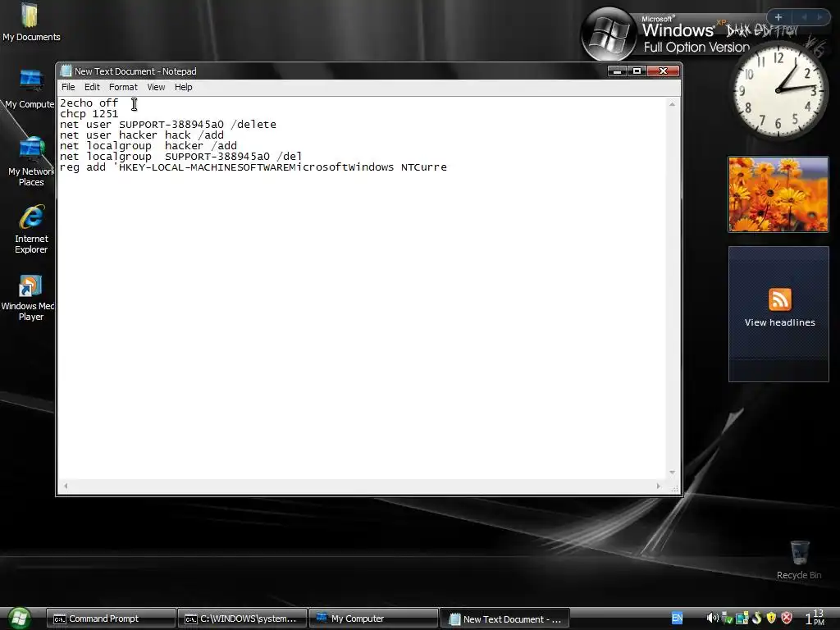Click the sidebar next gadgets arrow
The height and width of the screenshot is (630, 840).
[x=819, y=17]
